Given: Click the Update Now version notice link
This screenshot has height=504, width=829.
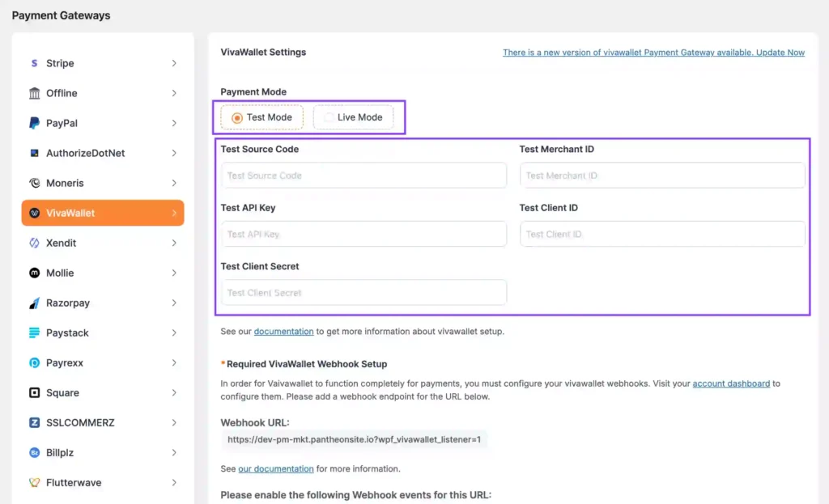Looking at the screenshot, I should (x=653, y=53).
